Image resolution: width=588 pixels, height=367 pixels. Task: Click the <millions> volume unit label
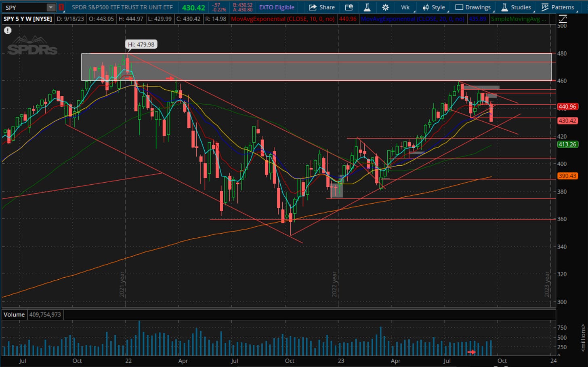[x=583, y=338]
